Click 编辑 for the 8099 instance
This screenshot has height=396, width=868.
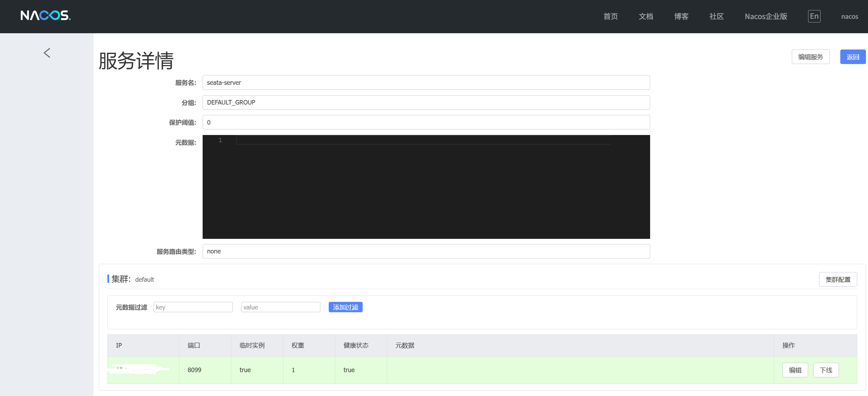pos(795,370)
